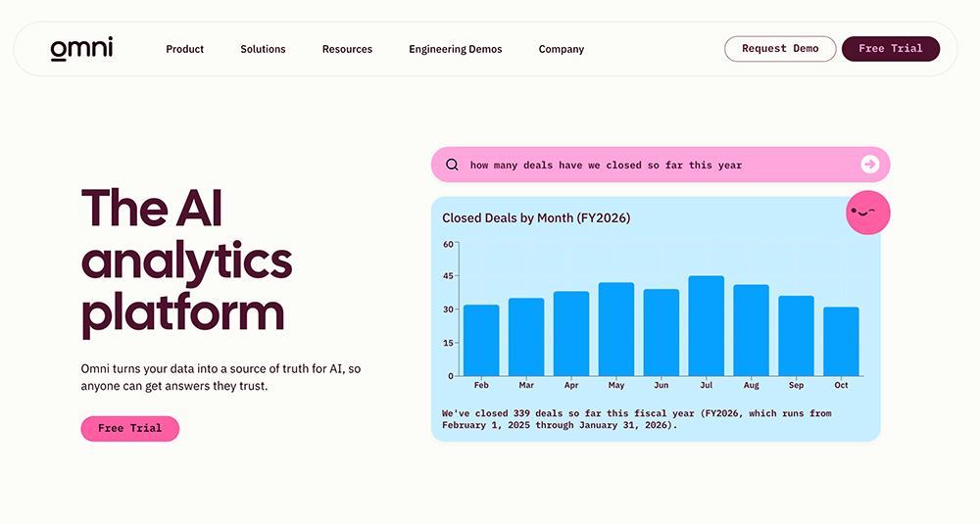Screen dimensions: 980x524
Task: Select the Jun bar in the chart
Action: 661,332
